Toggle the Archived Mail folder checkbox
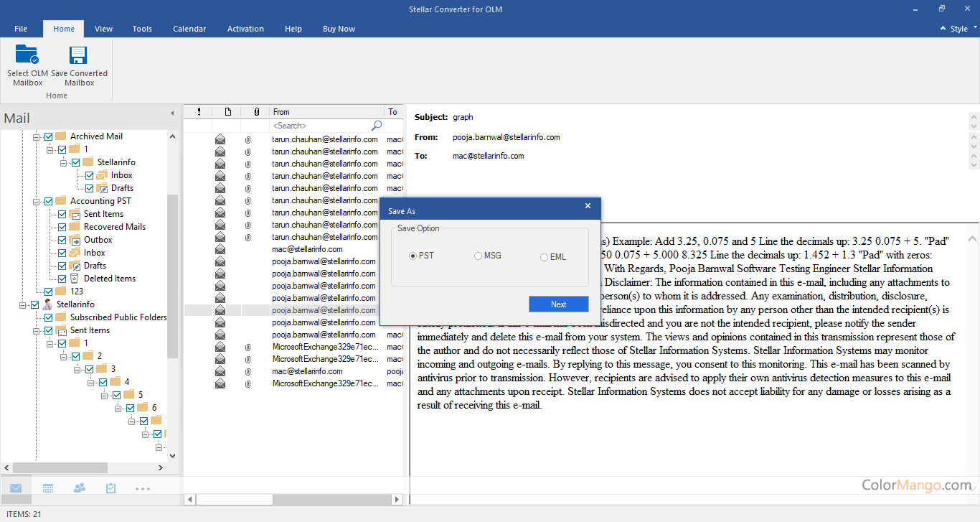980x522 pixels. 48,136
